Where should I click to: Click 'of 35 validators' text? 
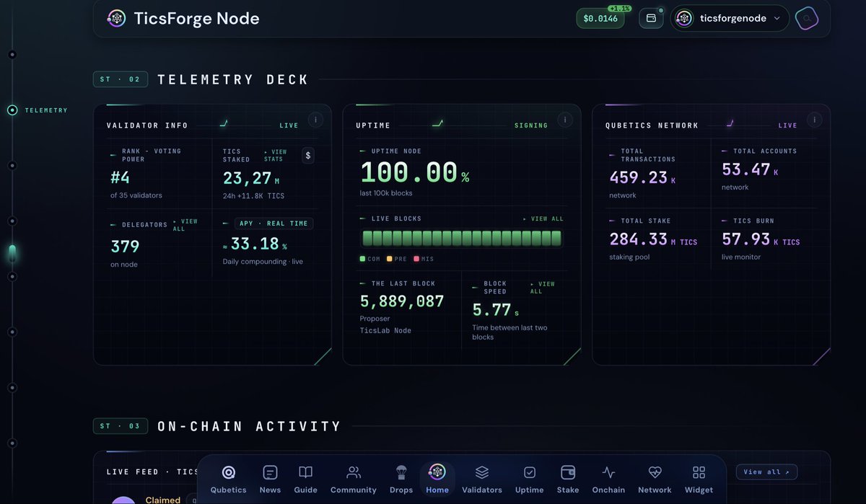point(136,195)
